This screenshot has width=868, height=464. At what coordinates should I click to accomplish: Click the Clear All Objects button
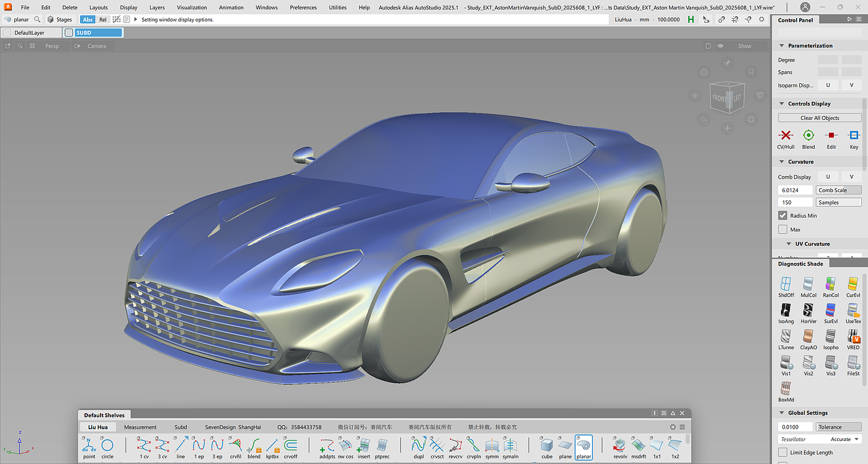[819, 118]
